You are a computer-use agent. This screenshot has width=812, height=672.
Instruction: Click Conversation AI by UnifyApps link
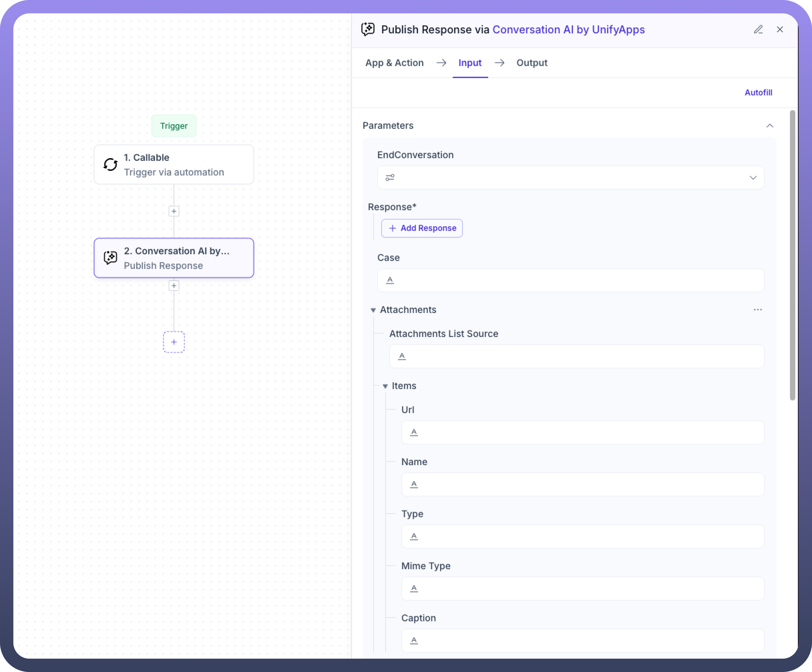pyautogui.click(x=568, y=30)
